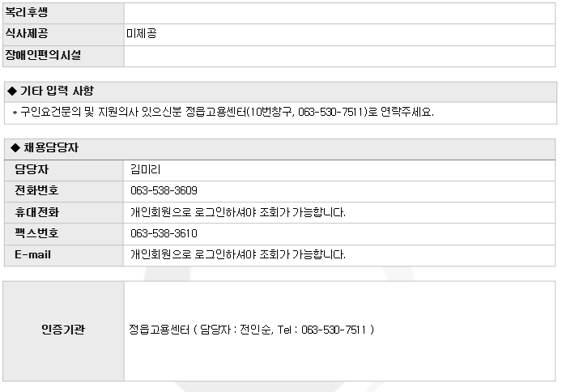Image resolution: width=562 pixels, height=392 pixels.
Task: Click the 장애인편의시설 row label
Action: (44, 56)
